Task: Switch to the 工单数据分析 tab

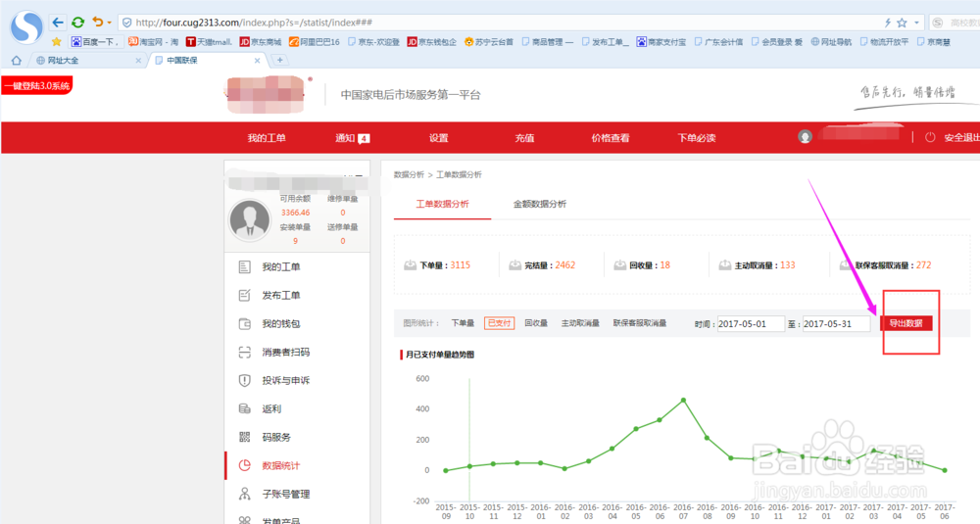Action: pos(443,205)
